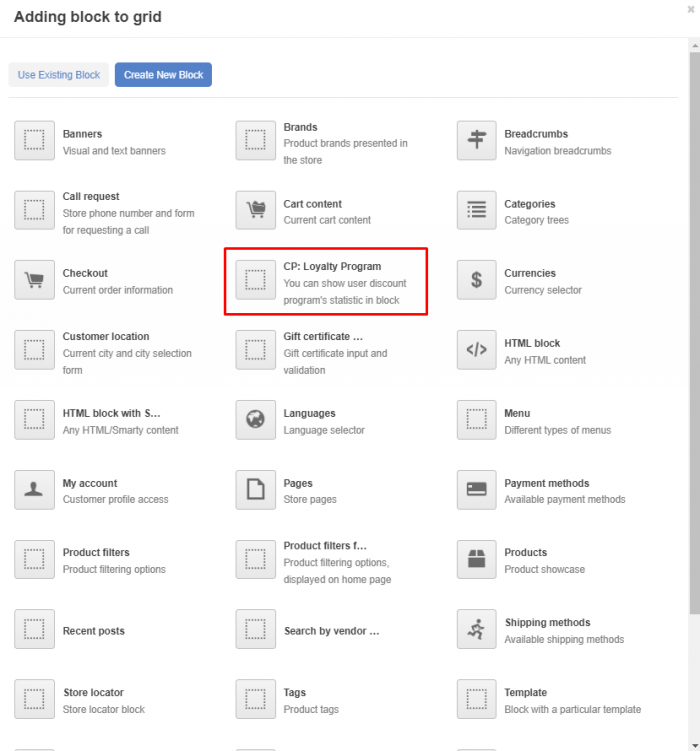
Task: Click the HTML block code icon
Action: tap(476, 350)
